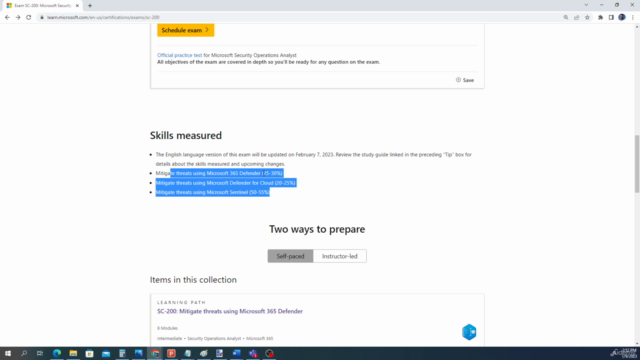The width and height of the screenshot is (640, 360).
Task: Open Task View on taskbar
Action: 40,353
